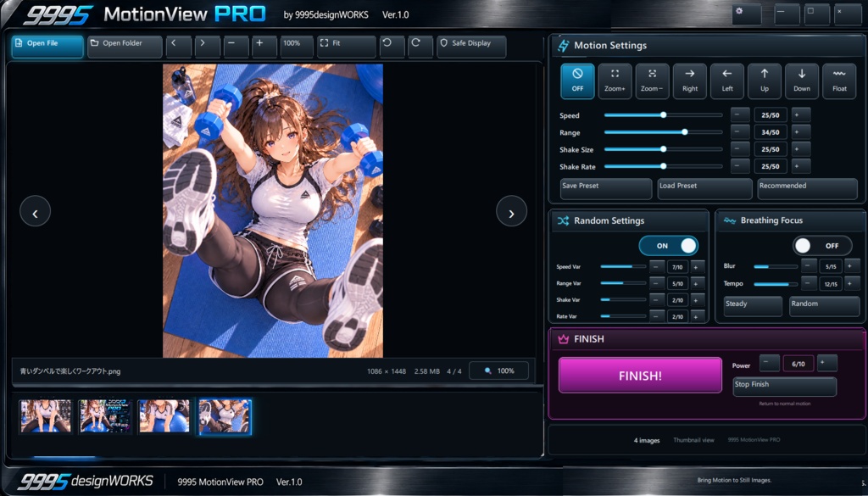Image resolution: width=868 pixels, height=496 pixels.
Task: Click Thumbnail view in status panel
Action: (693, 440)
